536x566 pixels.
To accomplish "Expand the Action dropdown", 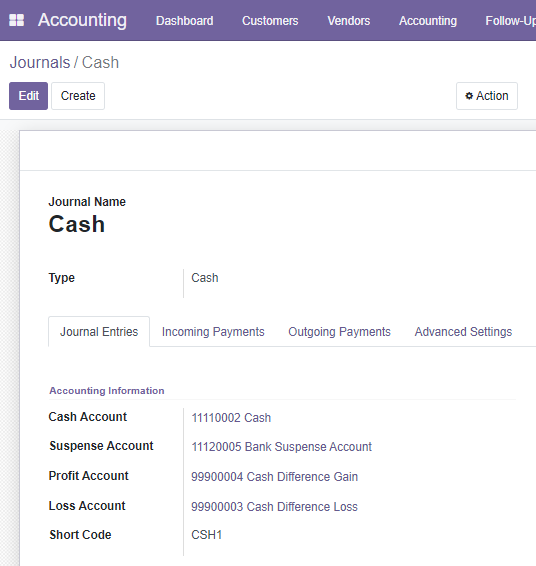I will 487,96.
